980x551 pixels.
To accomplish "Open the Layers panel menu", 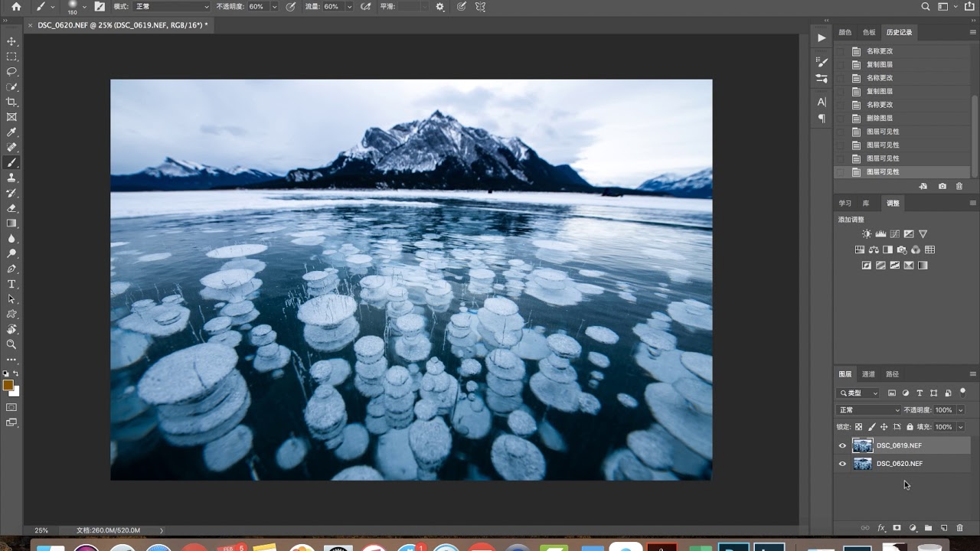I will click(973, 374).
